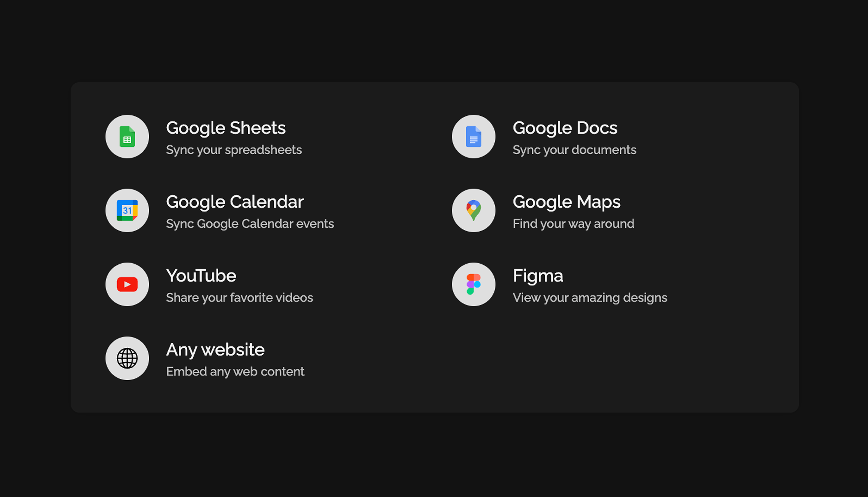Image resolution: width=868 pixels, height=497 pixels.
Task: Choose Google Calendar to sync events
Action: click(234, 202)
